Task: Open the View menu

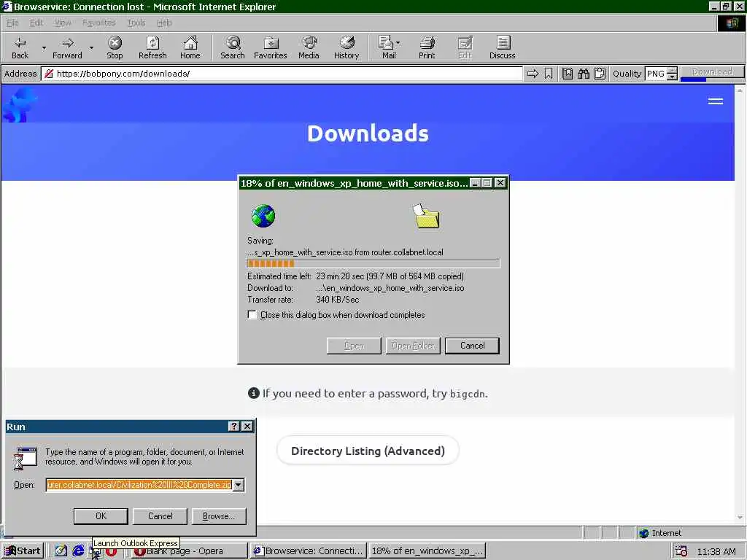Action: tap(63, 23)
